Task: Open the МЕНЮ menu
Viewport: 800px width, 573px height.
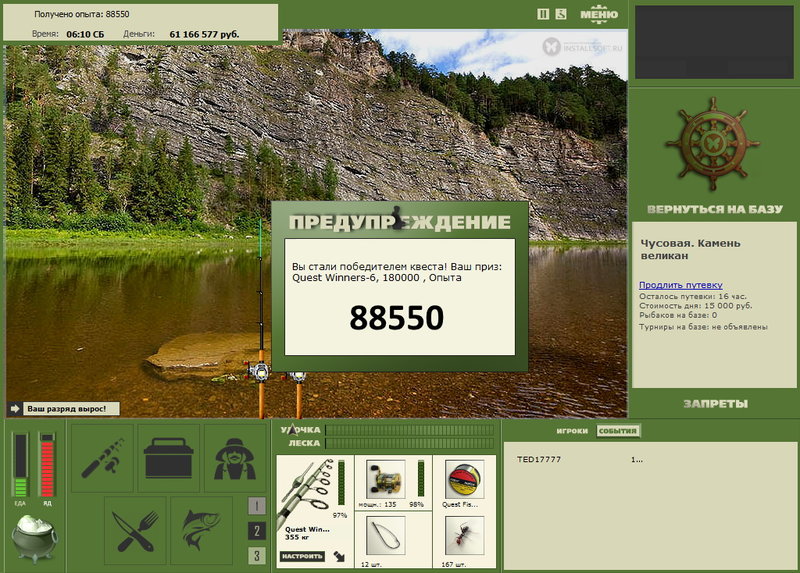Action: click(599, 14)
